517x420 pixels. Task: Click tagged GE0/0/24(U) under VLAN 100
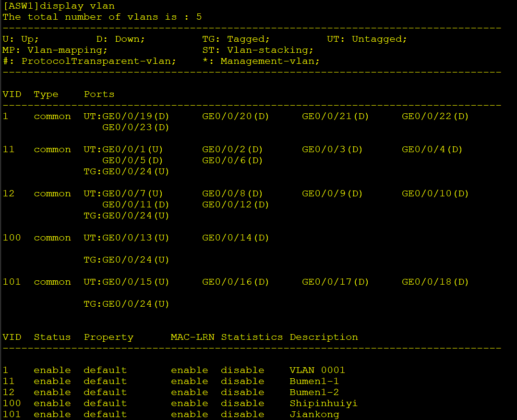coord(135,260)
